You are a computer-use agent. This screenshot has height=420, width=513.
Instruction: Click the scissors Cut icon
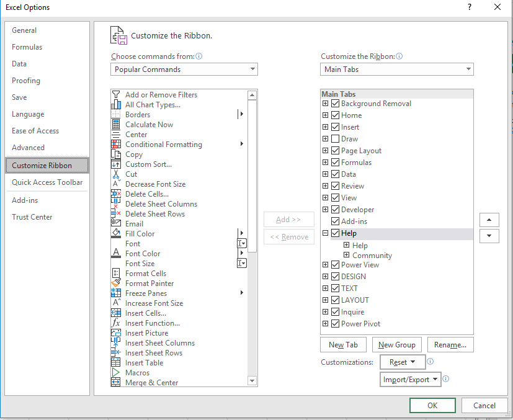(x=116, y=174)
